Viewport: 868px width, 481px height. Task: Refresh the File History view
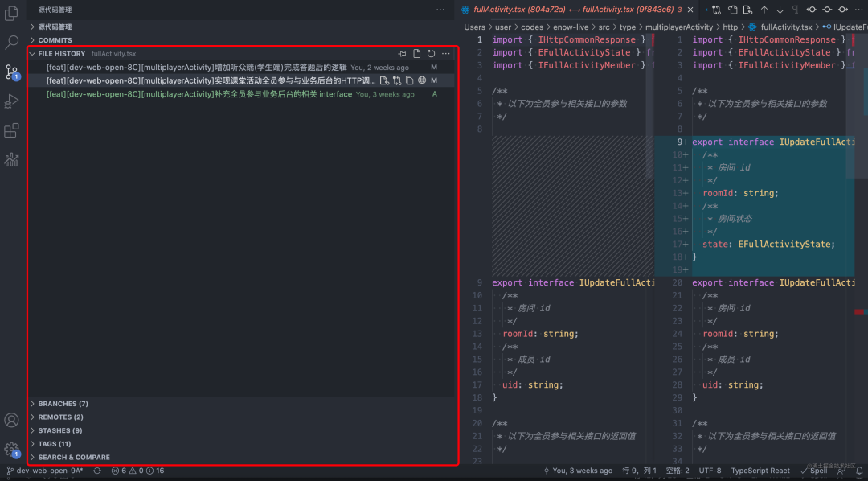(x=432, y=54)
